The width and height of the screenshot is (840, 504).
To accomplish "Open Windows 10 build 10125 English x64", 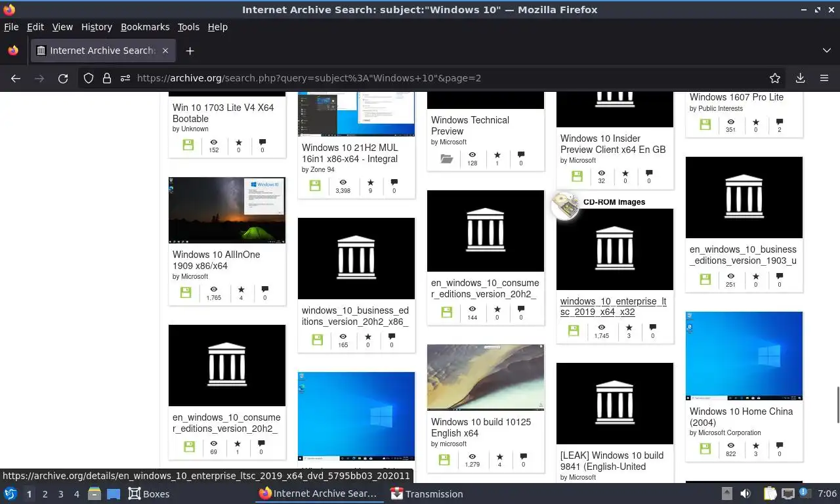I will pos(481,427).
